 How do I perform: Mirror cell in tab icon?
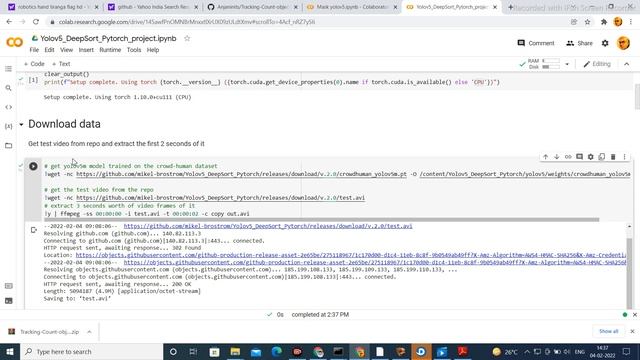point(602,157)
